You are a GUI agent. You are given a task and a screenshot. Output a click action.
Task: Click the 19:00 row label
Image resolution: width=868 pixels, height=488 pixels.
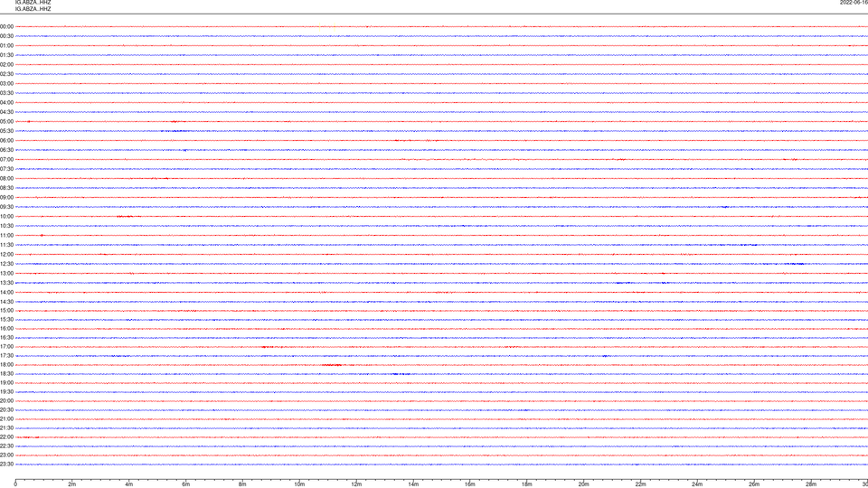click(x=6, y=383)
